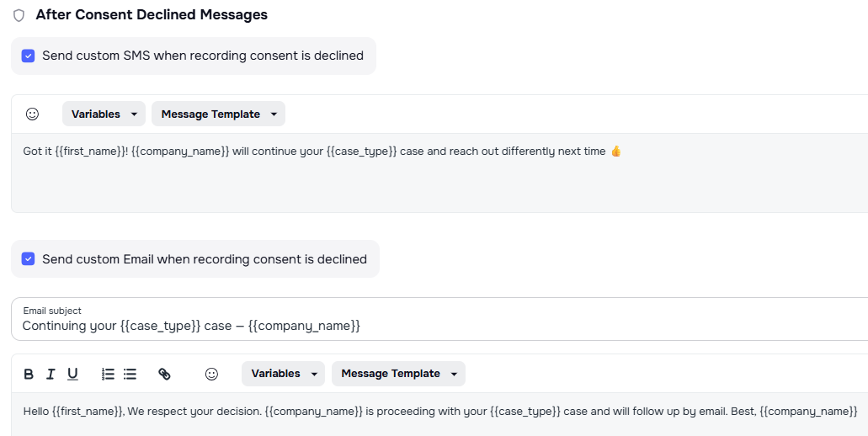The height and width of the screenshot is (436, 868).
Task: Insert a bulleted list in the email body
Action: 130,374
